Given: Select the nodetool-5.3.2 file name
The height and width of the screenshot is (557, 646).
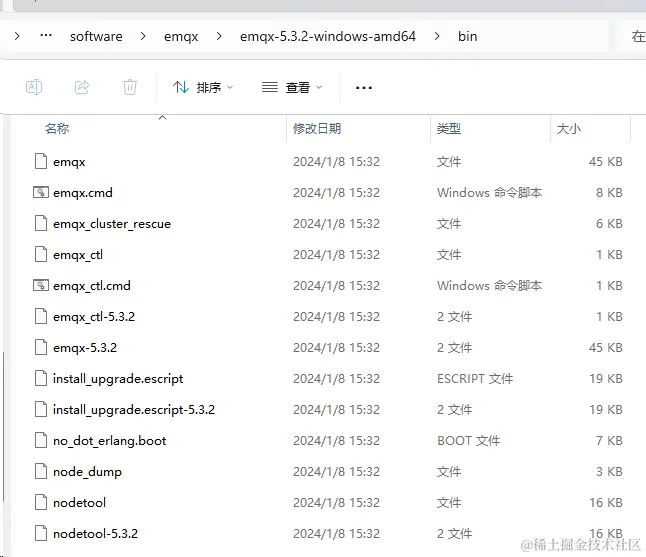Looking at the screenshot, I should click(96, 534).
